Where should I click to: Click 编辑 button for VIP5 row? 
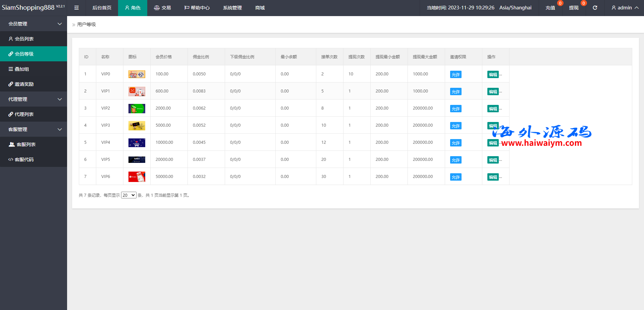[493, 160]
